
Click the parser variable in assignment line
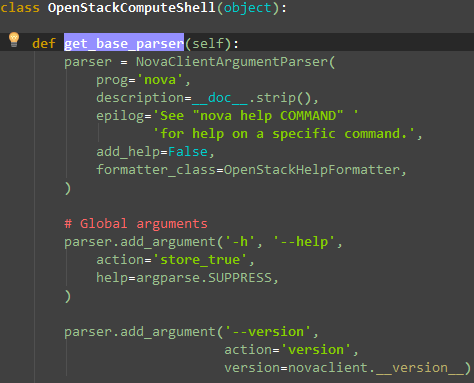point(88,62)
